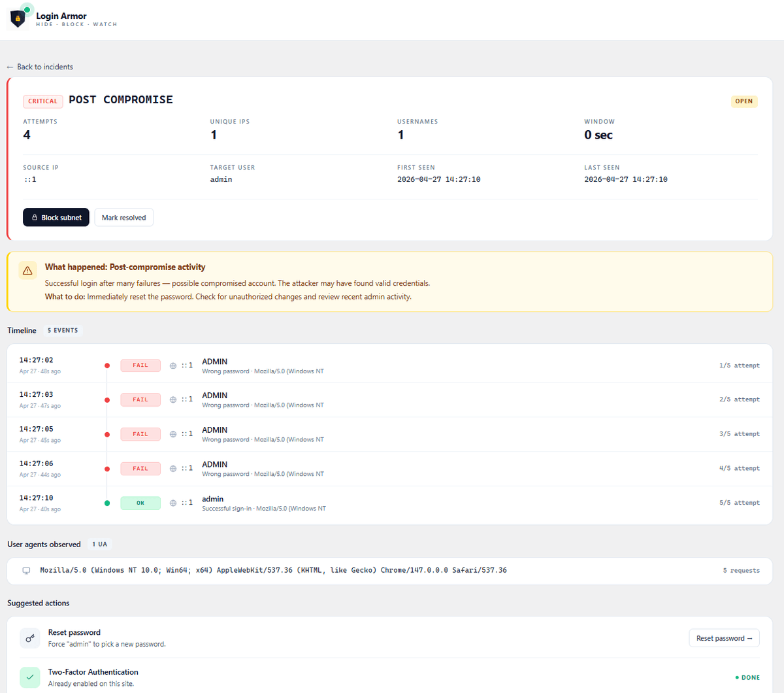
Task: Click the CRITICAL severity badge
Action: coord(43,101)
